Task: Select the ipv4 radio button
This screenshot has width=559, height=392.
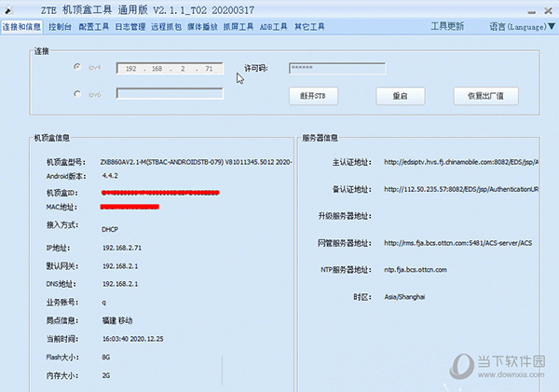Action: pos(77,67)
